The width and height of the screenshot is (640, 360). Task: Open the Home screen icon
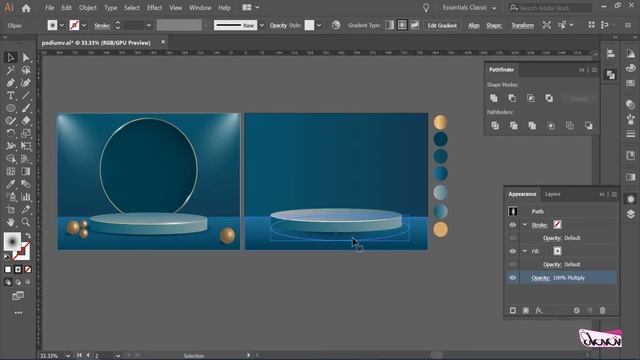26,8
